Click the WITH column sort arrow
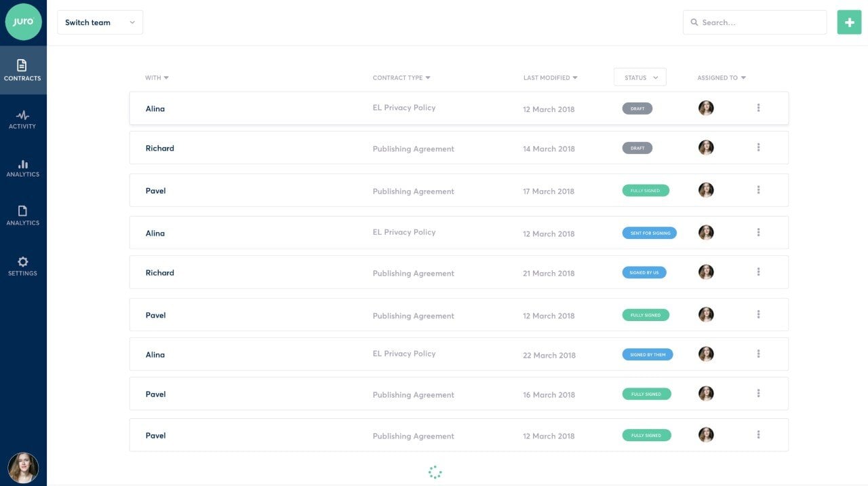 (x=165, y=77)
